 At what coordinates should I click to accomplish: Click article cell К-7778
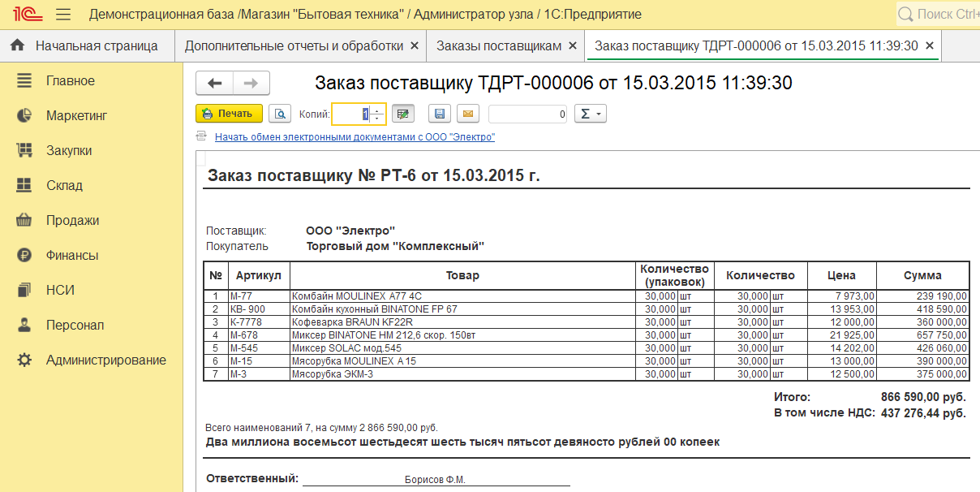click(x=259, y=322)
